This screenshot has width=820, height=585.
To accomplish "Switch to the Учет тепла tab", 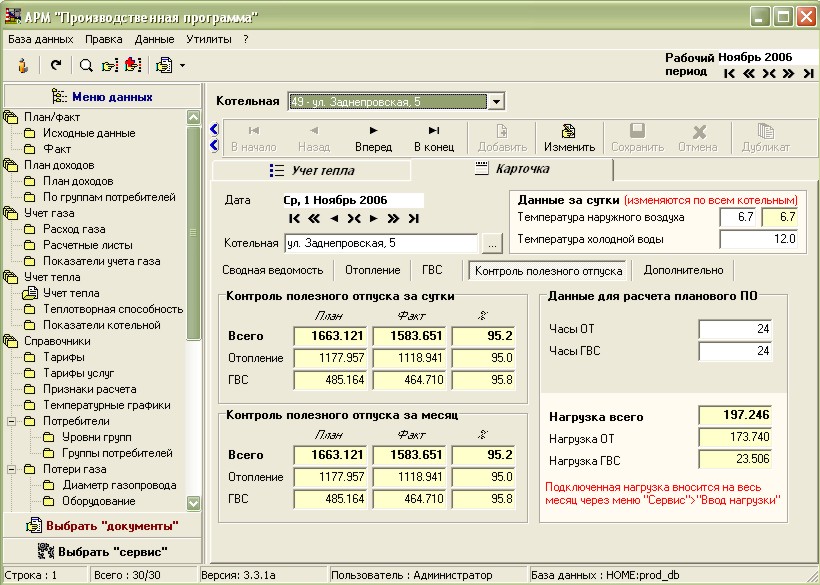I will [312, 171].
